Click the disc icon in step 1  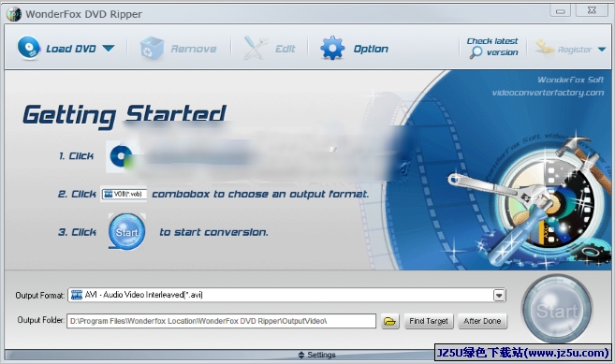(121, 156)
